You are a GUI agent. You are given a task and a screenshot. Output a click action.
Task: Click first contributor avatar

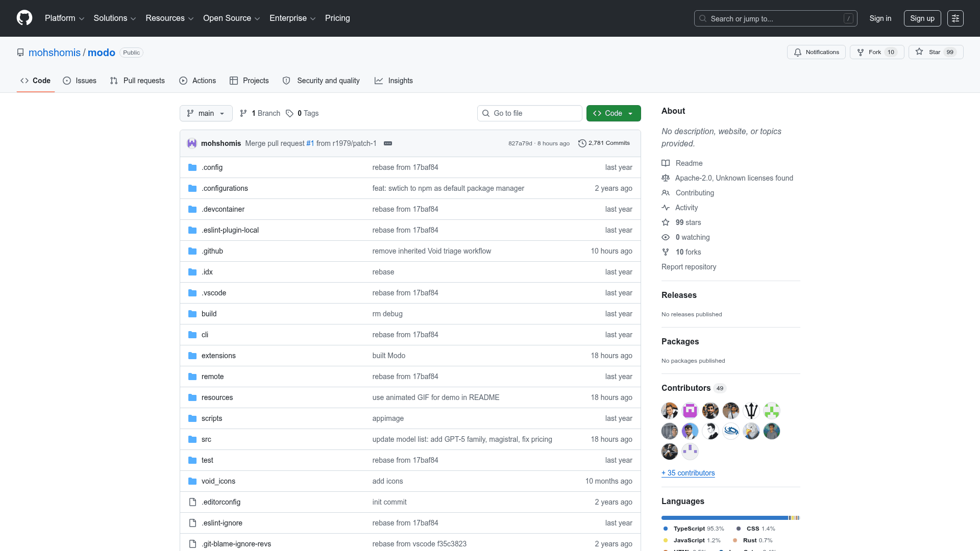(x=670, y=411)
